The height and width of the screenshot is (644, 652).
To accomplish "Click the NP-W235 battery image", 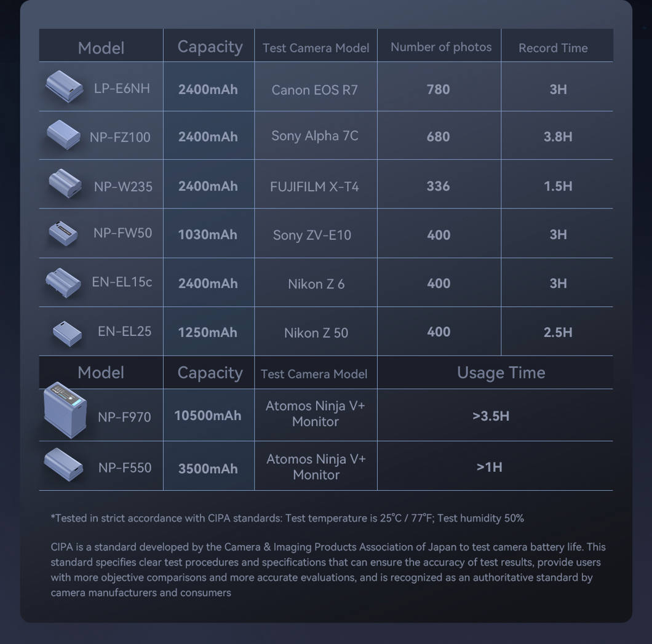I will click(x=65, y=183).
